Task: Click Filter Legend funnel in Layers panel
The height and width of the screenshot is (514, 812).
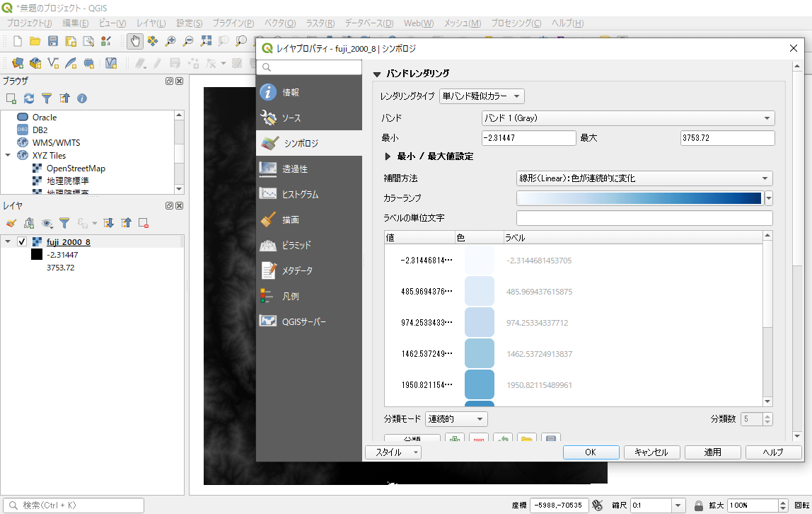Action: (x=64, y=223)
